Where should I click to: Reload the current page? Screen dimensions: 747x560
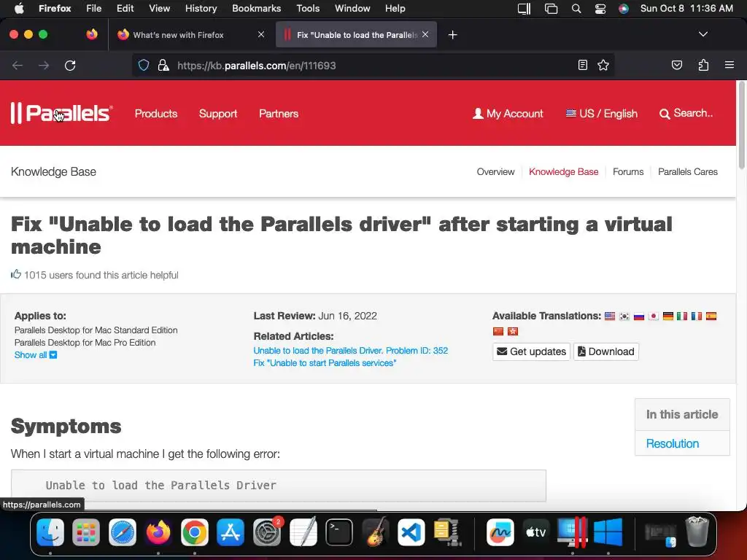70,65
